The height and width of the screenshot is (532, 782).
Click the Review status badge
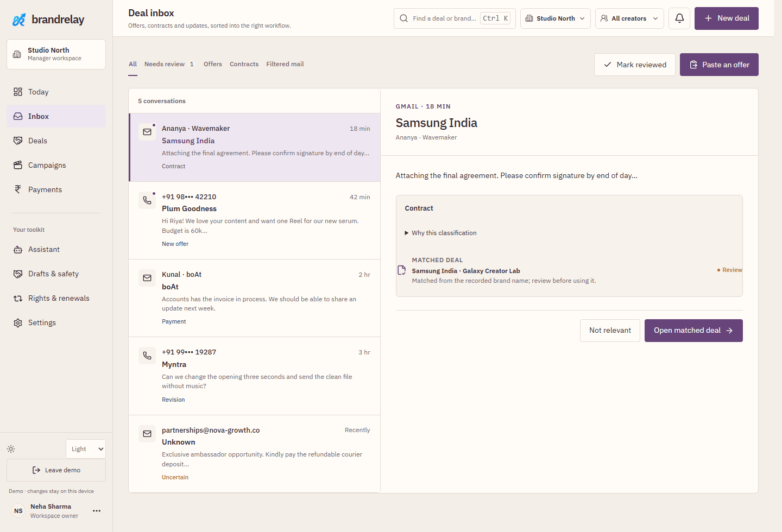click(729, 270)
